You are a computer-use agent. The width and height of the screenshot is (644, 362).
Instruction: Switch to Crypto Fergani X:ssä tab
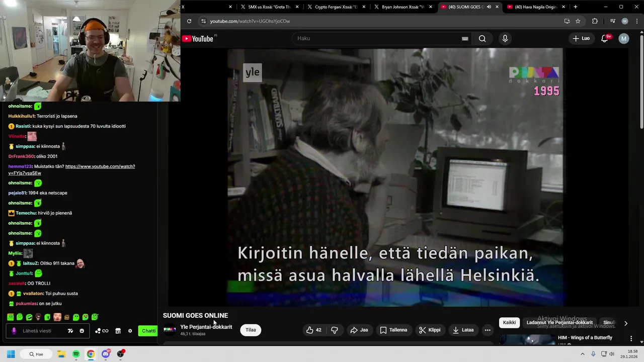pos(336,7)
